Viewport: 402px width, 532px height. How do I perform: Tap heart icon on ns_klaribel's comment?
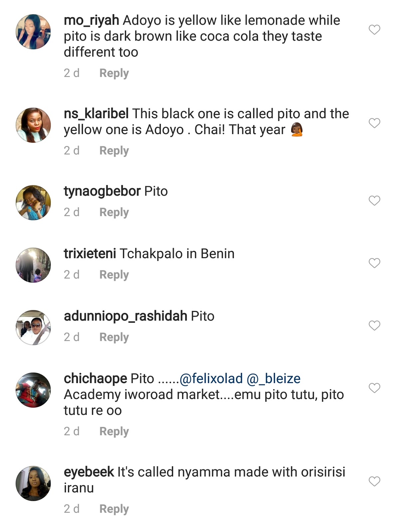[x=374, y=123]
